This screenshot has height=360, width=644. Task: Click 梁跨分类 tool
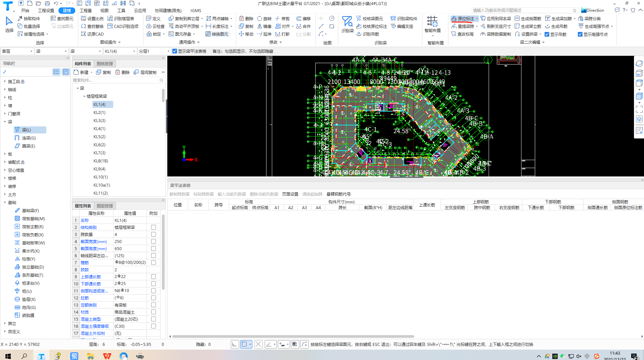[590, 18]
